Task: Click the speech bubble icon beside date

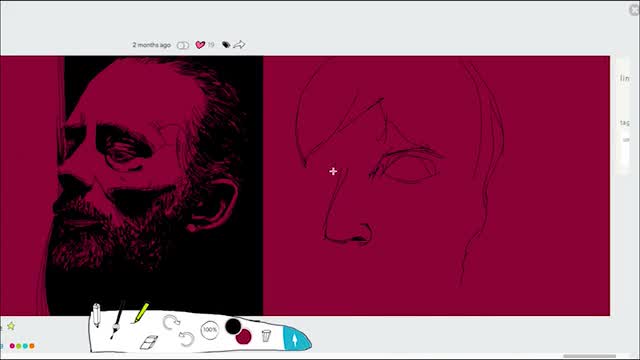Action: [183, 45]
